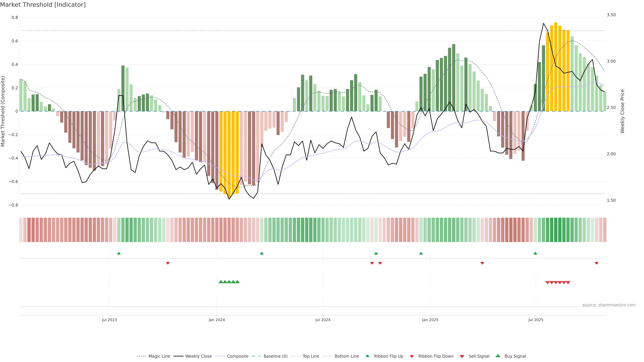Click the Jan 2024 x-axis label
The image size is (644, 362).
tap(217, 320)
